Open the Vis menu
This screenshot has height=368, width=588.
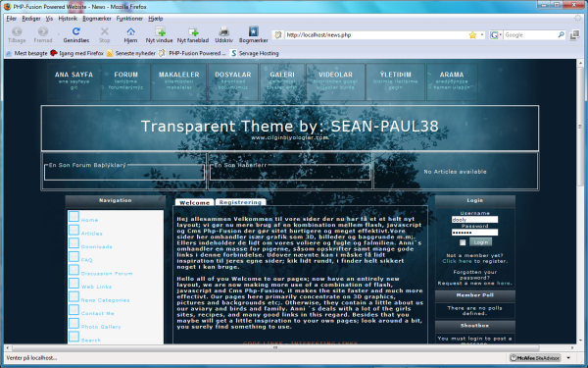[x=49, y=19]
